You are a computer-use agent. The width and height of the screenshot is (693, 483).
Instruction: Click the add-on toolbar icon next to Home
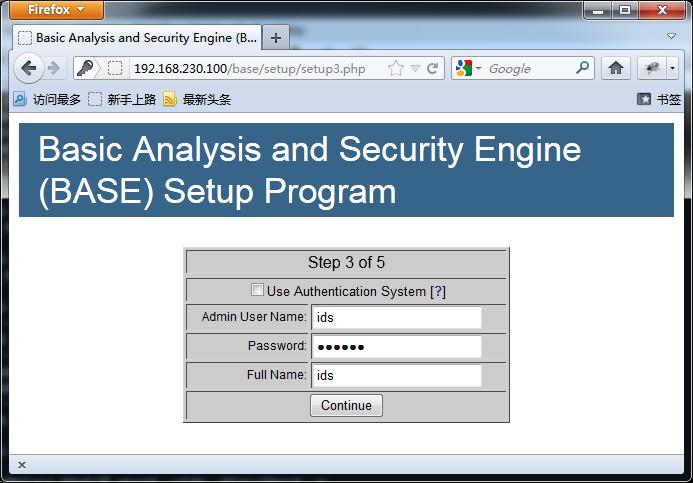coord(652,68)
